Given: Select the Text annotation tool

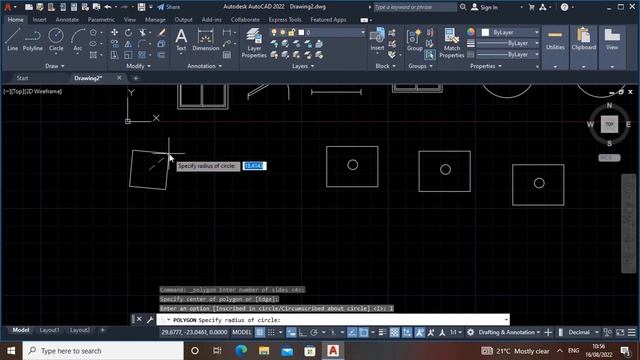Looking at the screenshot, I should pos(181,40).
